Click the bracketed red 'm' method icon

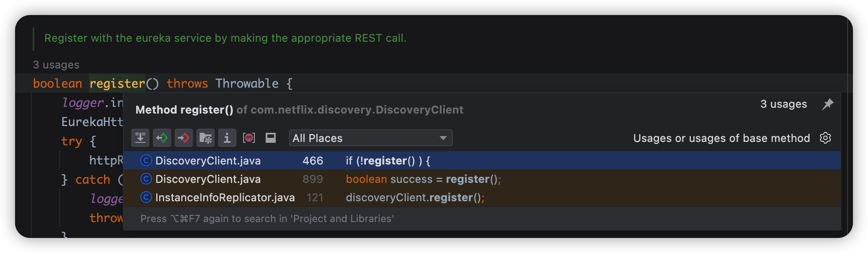coord(249,138)
